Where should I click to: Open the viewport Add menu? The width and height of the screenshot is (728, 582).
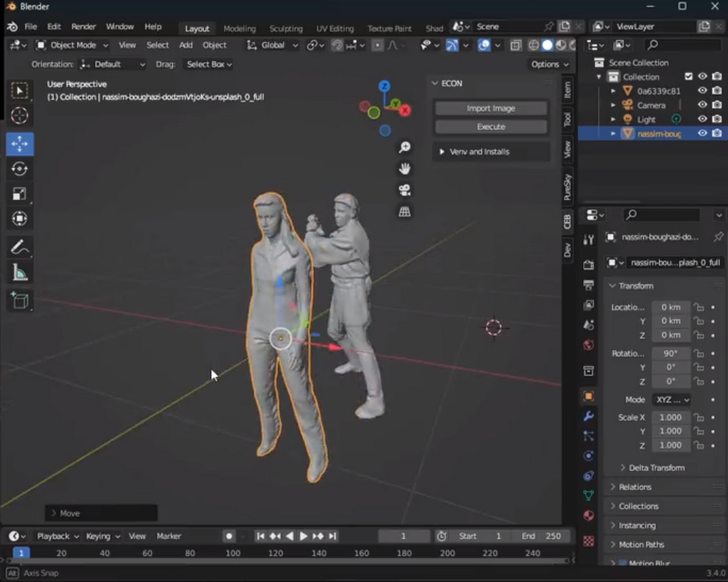click(x=185, y=45)
